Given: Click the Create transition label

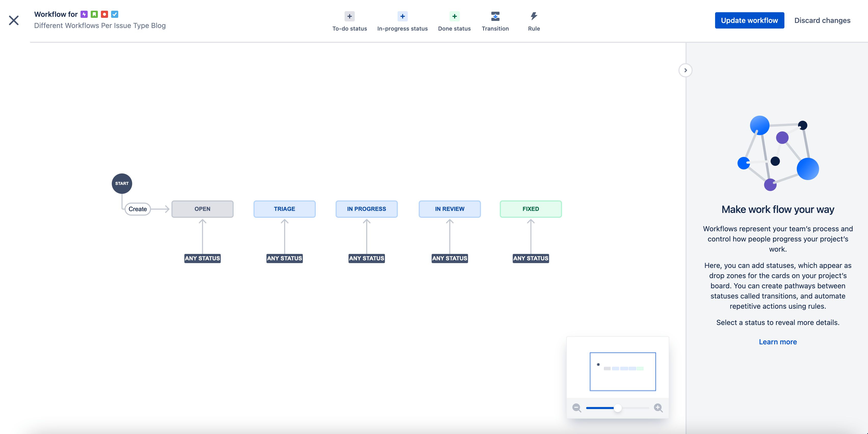Looking at the screenshot, I should 137,209.
